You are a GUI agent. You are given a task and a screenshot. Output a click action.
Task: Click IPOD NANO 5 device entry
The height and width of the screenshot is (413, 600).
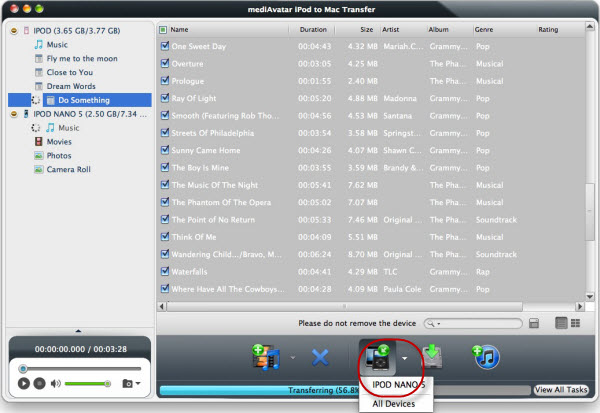tap(90, 114)
